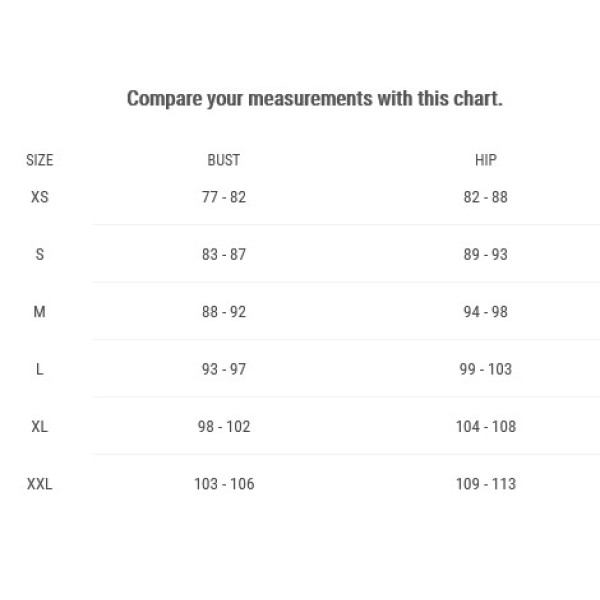Click the XL bust value 98 - 102
The width and height of the screenshot is (600, 600).
pos(224,427)
